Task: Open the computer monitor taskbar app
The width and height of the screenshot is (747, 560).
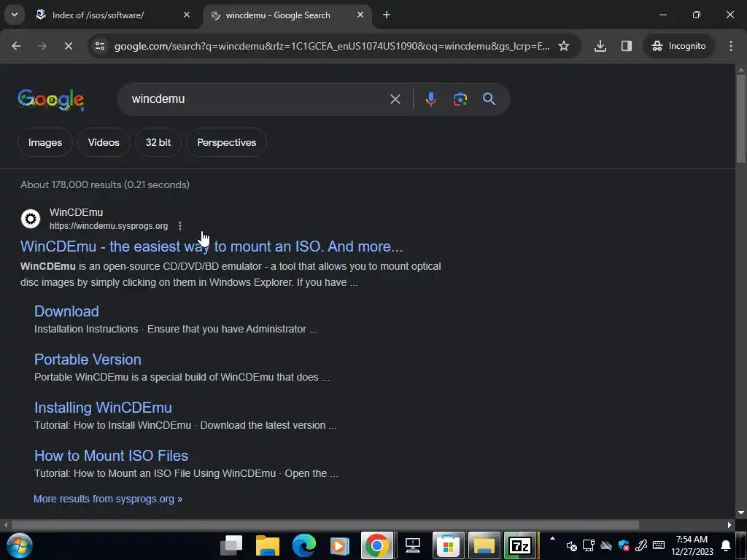Action: click(x=413, y=545)
